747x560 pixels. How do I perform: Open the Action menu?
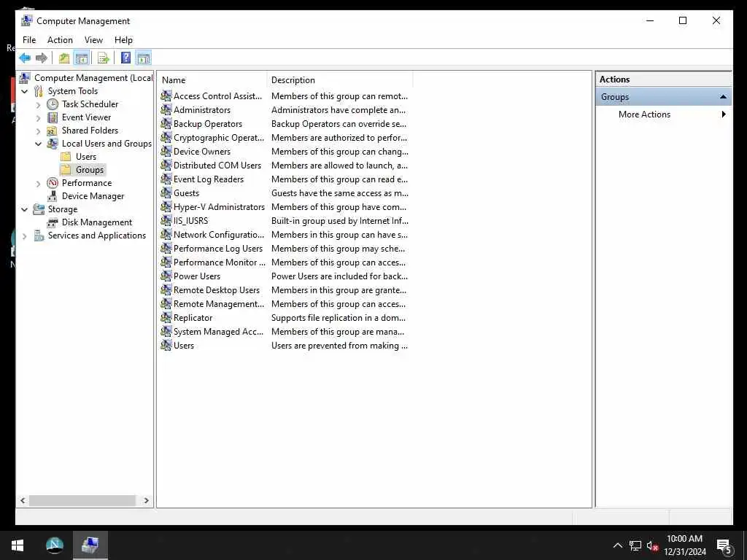click(60, 40)
